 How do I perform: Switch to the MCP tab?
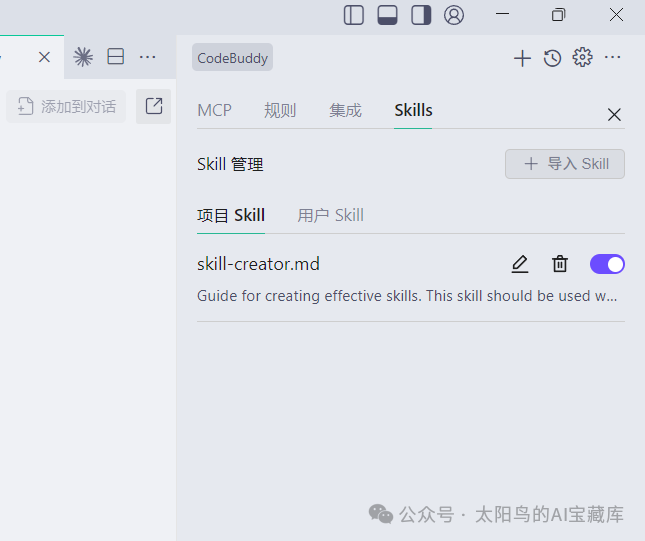point(214,110)
